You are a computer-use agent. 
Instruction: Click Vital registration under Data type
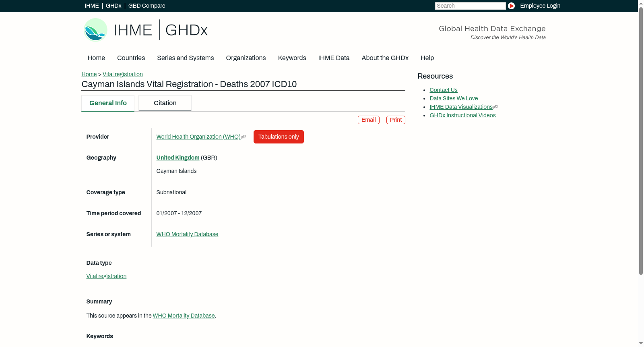tap(106, 276)
